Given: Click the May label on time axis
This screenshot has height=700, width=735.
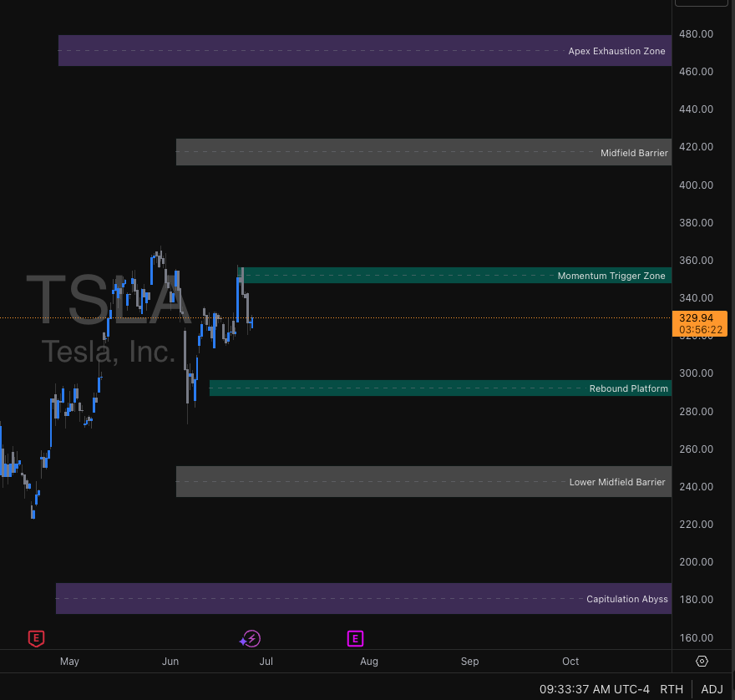Looking at the screenshot, I should tap(69, 661).
